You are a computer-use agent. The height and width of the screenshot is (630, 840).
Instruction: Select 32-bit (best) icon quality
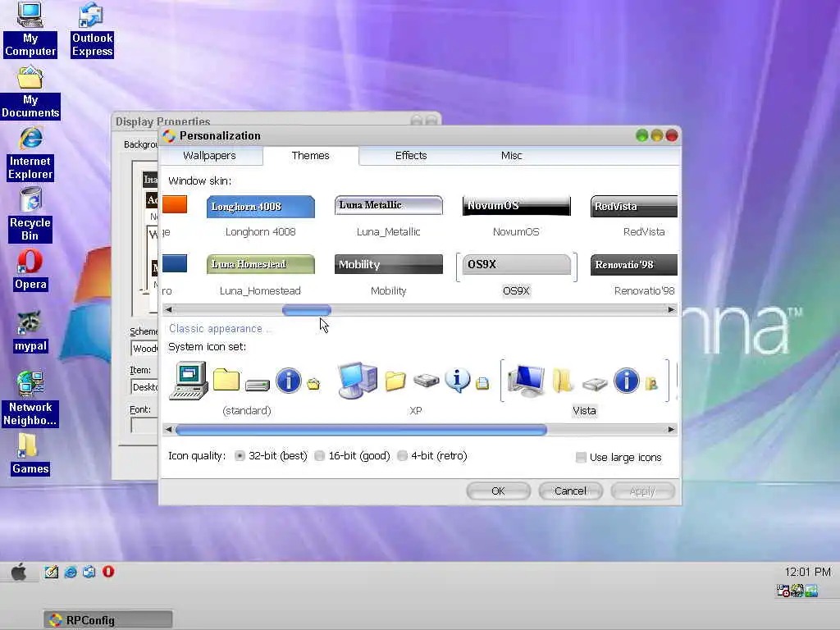(240, 456)
